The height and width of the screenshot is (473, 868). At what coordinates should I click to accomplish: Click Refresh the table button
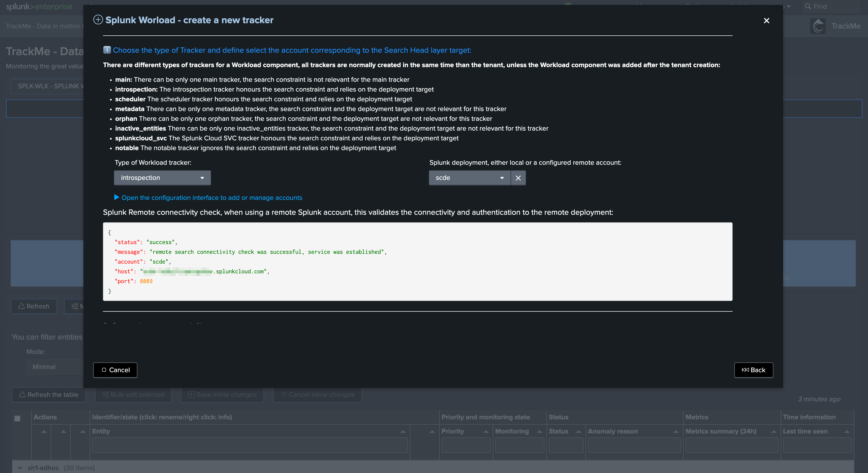click(x=49, y=394)
